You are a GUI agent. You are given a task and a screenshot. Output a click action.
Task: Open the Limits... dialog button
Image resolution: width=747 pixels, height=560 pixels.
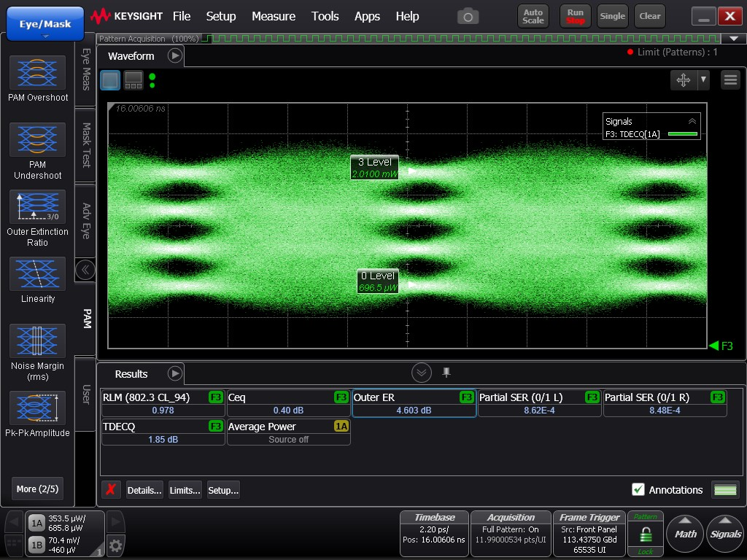(x=185, y=490)
